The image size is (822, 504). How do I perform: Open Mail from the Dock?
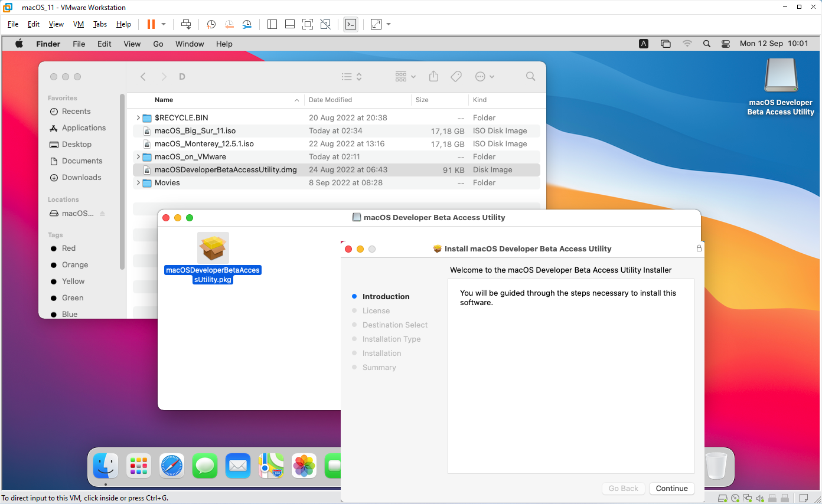[x=238, y=466]
